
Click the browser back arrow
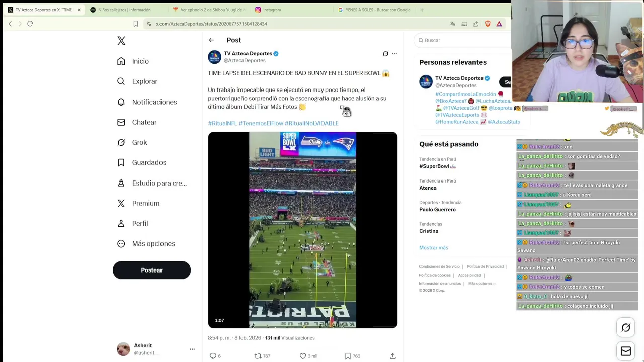tap(10, 24)
